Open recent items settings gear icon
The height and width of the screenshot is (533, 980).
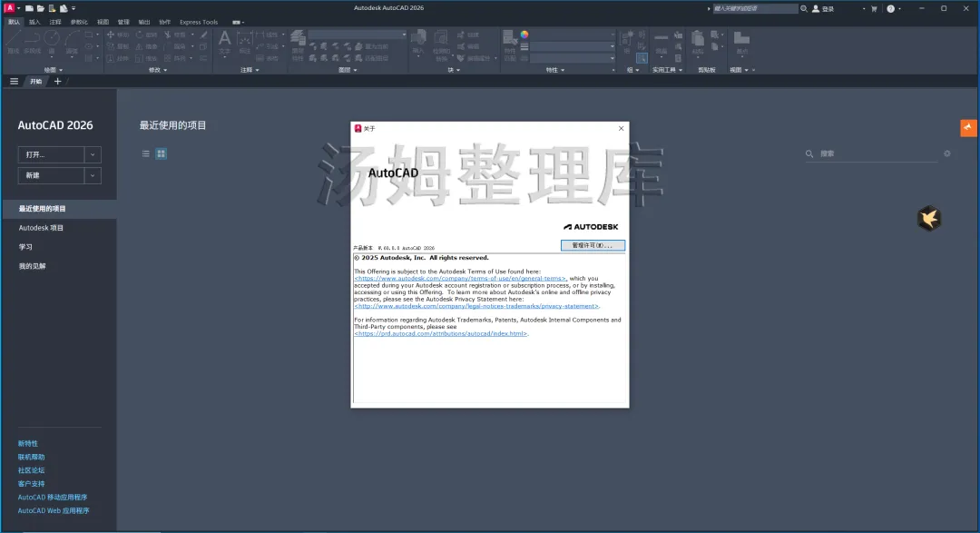pos(946,153)
